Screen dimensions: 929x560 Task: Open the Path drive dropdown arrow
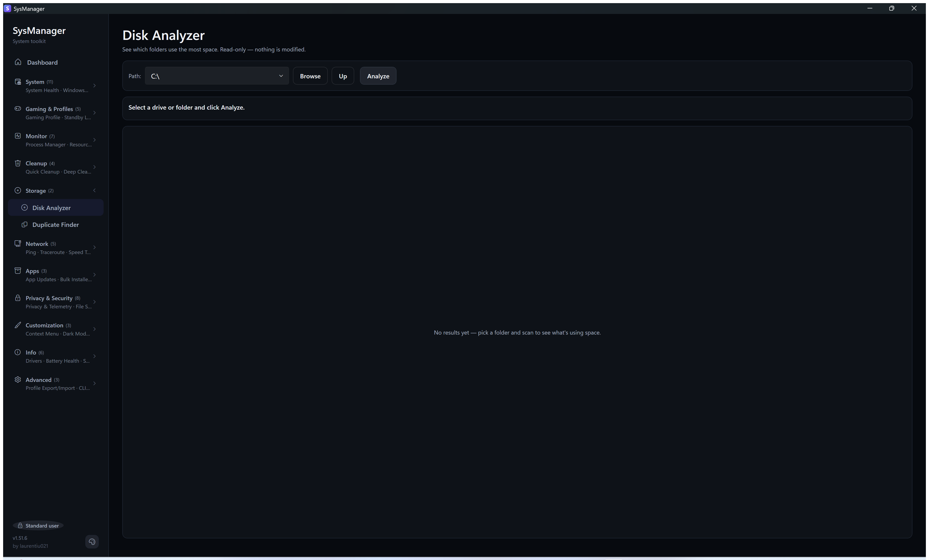tap(281, 76)
